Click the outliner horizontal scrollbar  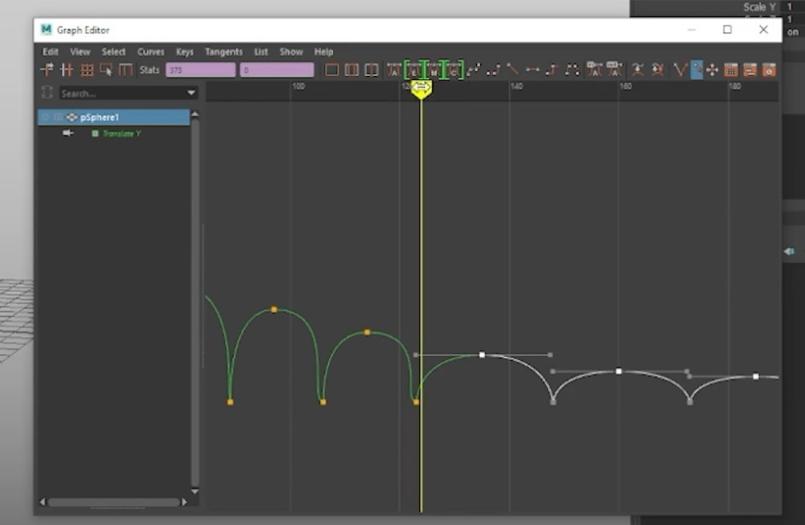pyautogui.click(x=113, y=502)
